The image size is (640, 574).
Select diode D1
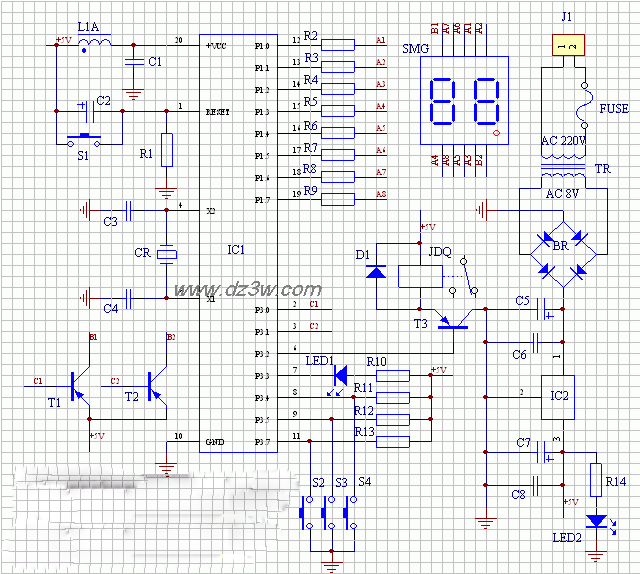[x=376, y=271]
